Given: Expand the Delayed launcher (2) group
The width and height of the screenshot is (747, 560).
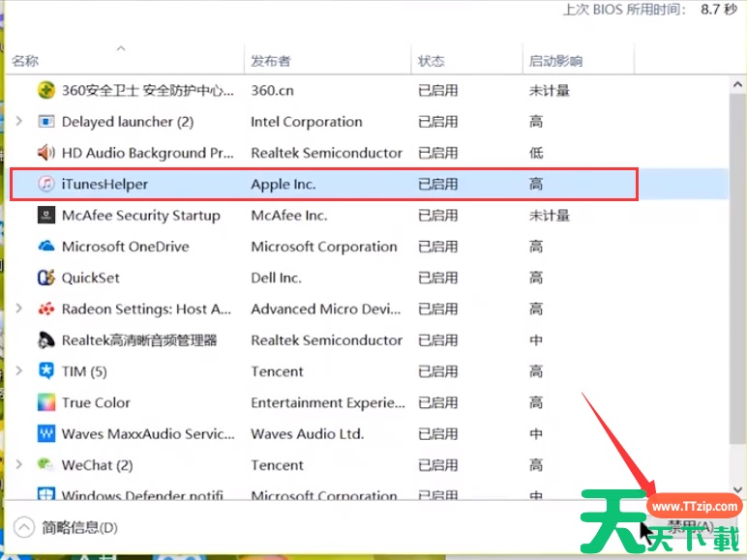Looking at the screenshot, I should pyautogui.click(x=19, y=122).
